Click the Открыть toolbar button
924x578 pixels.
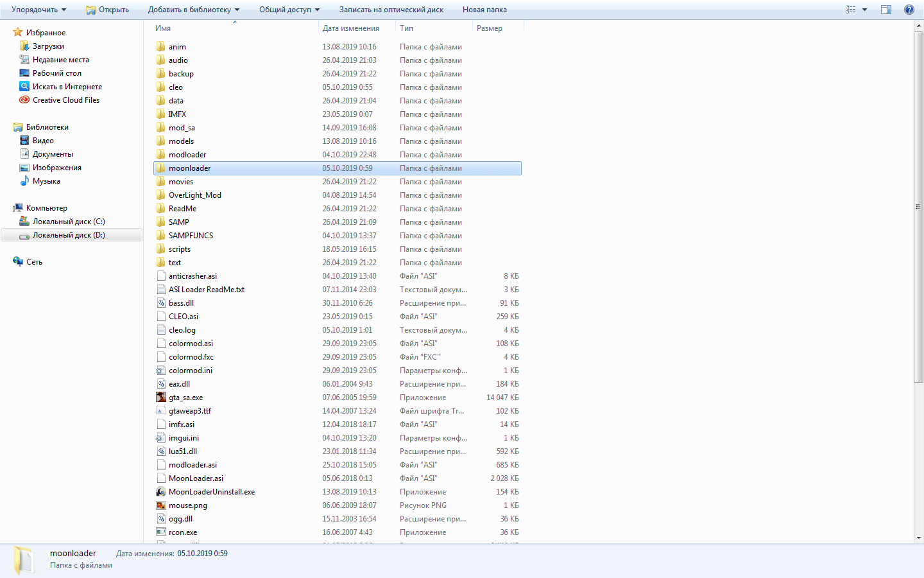click(107, 10)
